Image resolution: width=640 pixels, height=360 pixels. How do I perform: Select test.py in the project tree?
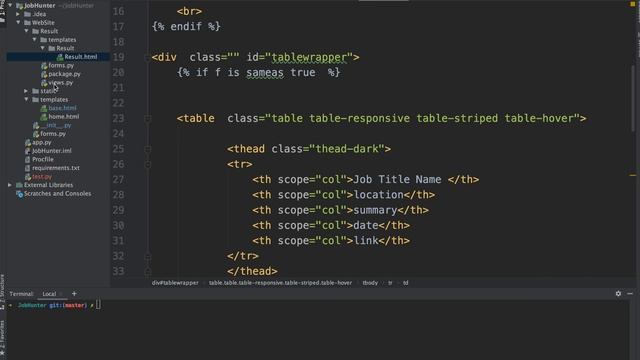(42, 177)
